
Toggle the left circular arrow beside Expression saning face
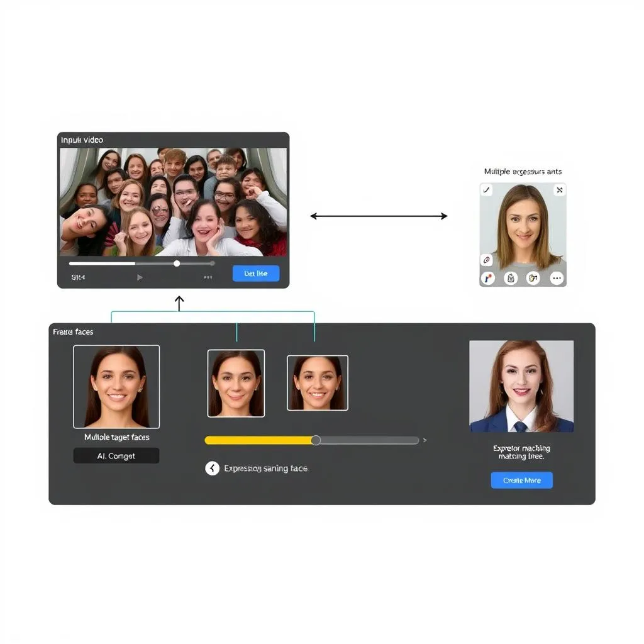pyautogui.click(x=212, y=468)
